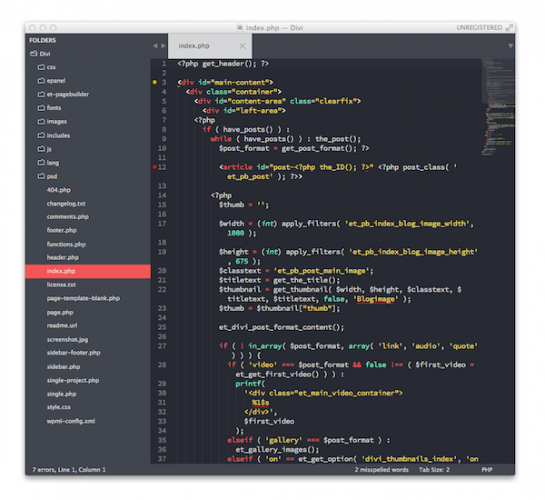
Task: Change Tab Size: 2 setting
Action: click(434, 470)
